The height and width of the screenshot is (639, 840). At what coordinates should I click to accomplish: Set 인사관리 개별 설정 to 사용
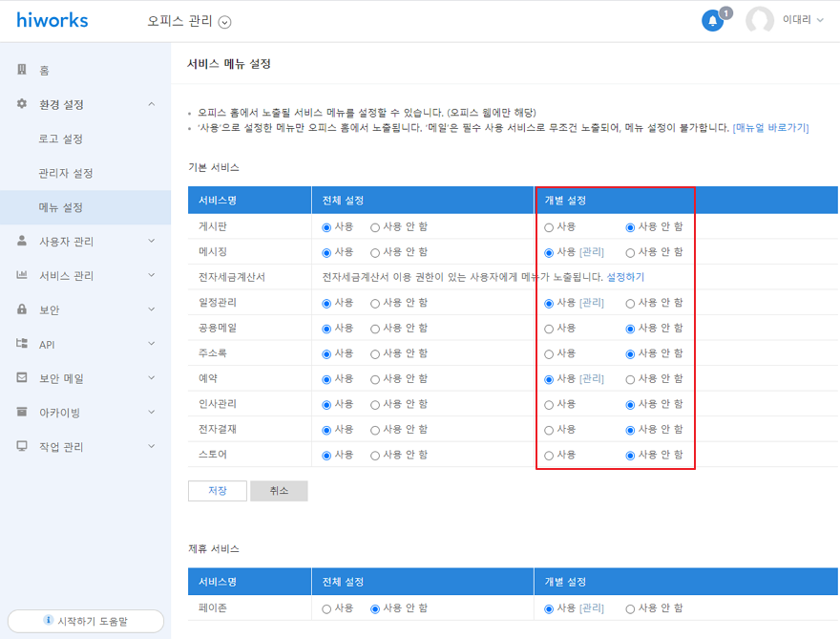tap(549, 405)
